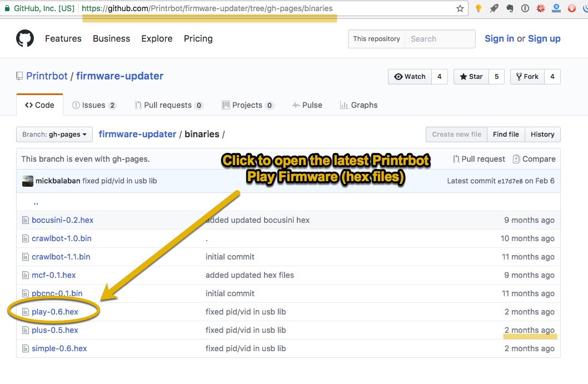Click the document icon beside bocusini-0.2.hex

click(26, 220)
